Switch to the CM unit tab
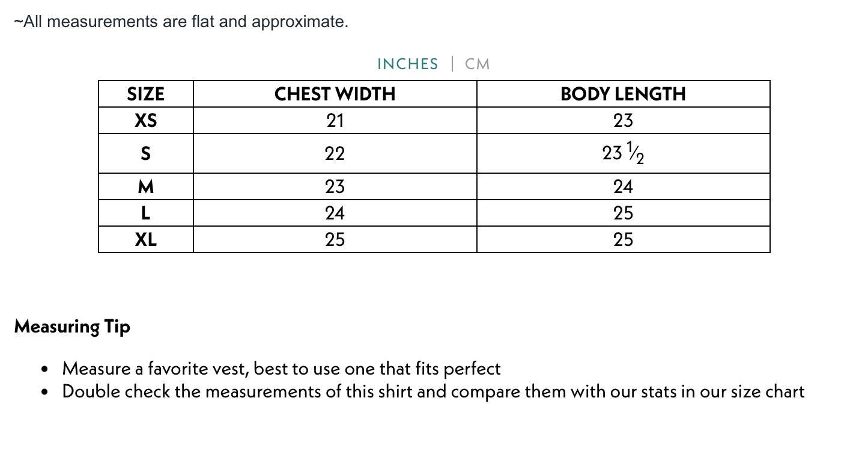Screen dimensions: 868x475 (478, 64)
